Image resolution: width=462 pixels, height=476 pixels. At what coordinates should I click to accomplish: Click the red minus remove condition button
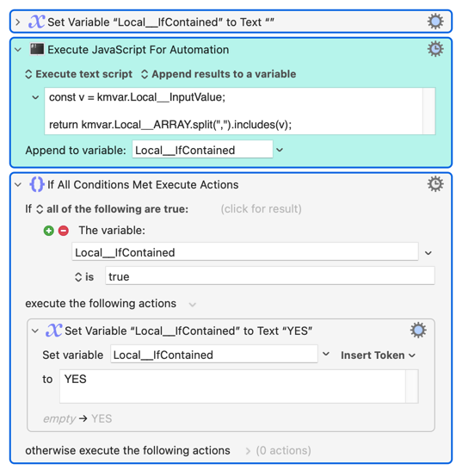[64, 231]
